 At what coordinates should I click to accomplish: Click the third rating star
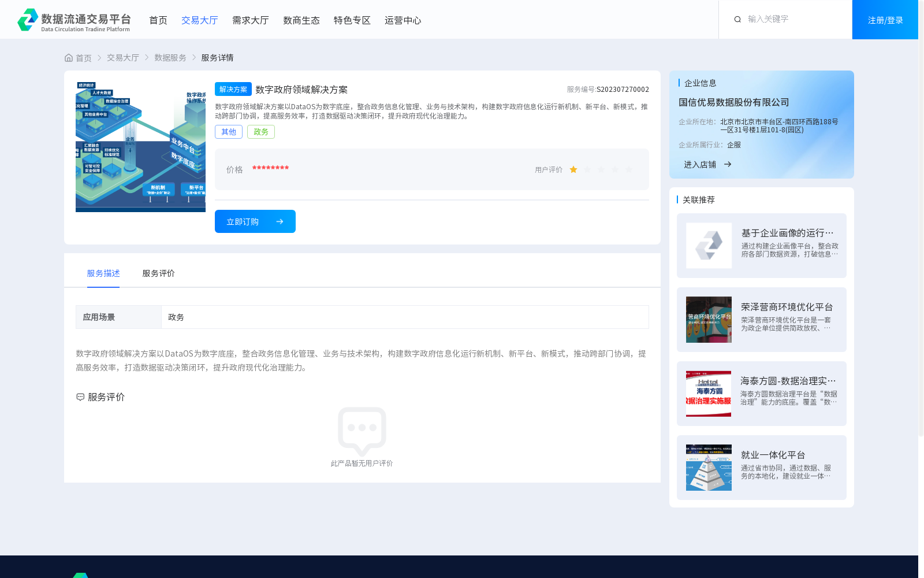coord(601,169)
